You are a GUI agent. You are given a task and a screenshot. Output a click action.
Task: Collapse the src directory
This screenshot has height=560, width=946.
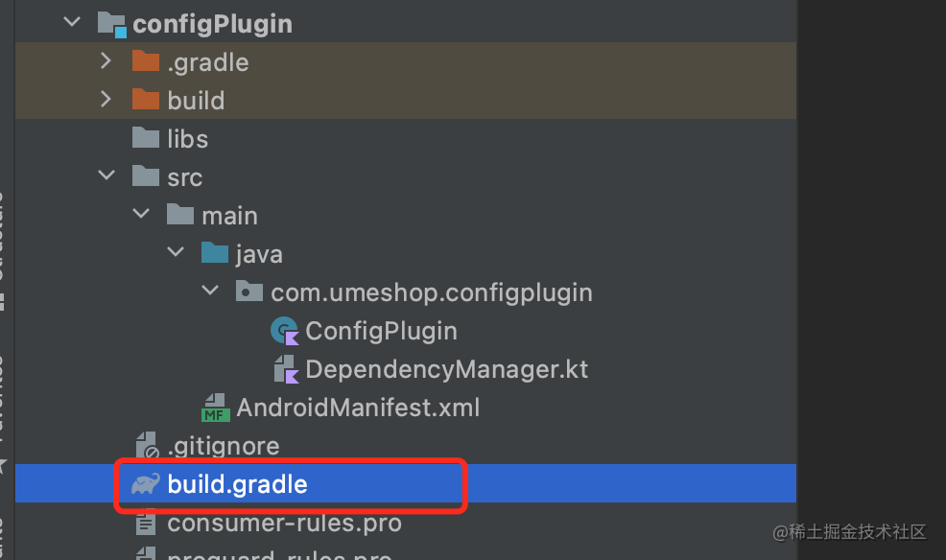[x=106, y=177]
